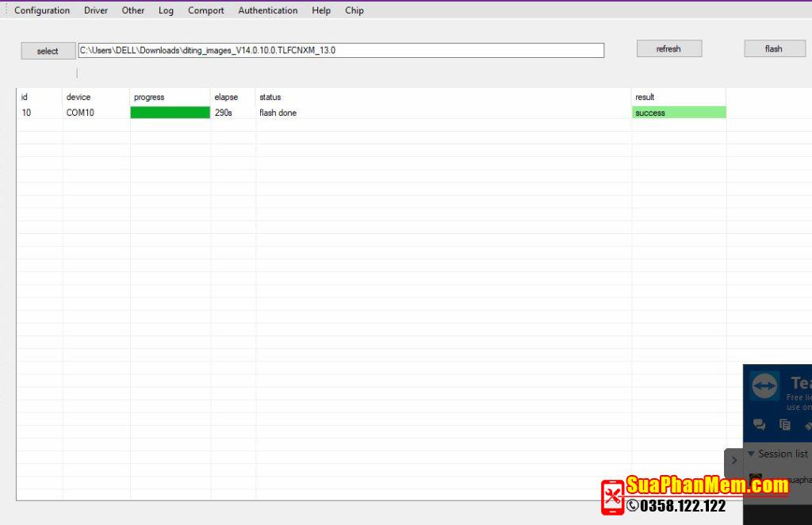Screen dimensions: 812x525
Task: Open the Configuration menu
Action: pyautogui.click(x=42, y=10)
